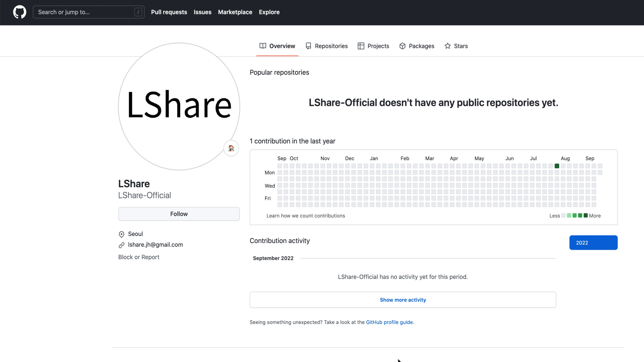644x362 pixels.
Task: Switch to the Packages tab
Action: click(417, 46)
